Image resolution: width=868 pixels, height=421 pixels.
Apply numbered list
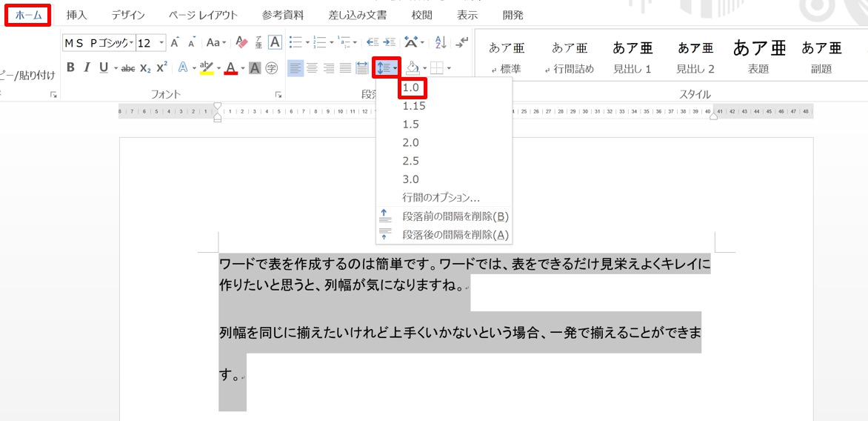pyautogui.click(x=319, y=42)
